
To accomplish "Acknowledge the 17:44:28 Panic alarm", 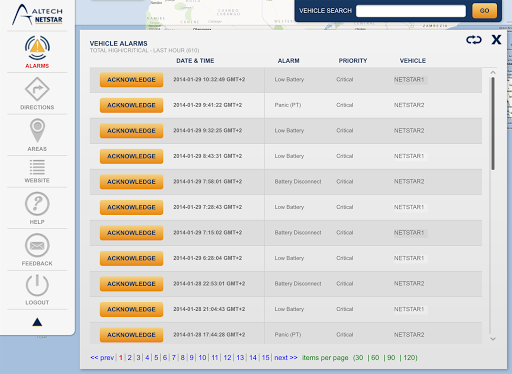I will (x=131, y=335).
